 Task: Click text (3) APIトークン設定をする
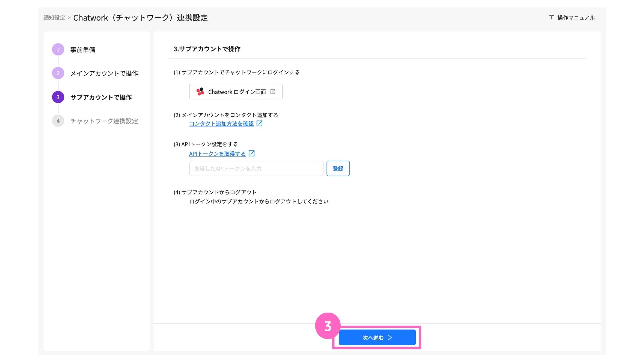(206, 144)
